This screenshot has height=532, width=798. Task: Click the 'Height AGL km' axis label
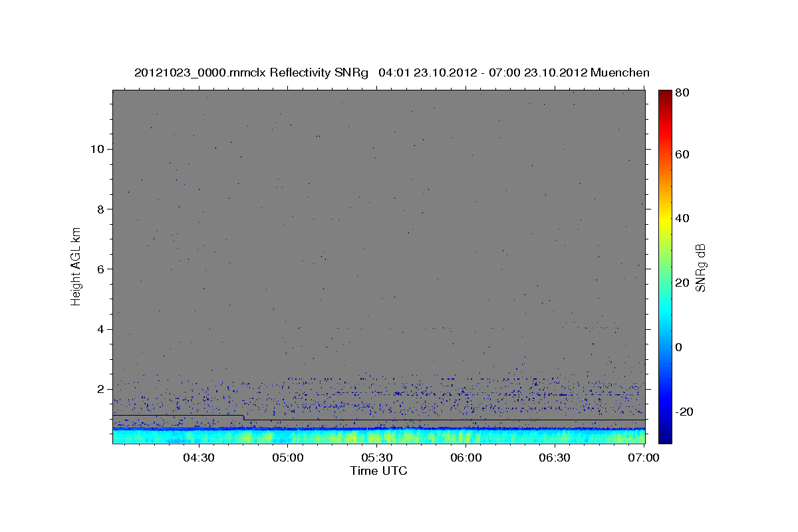pyautogui.click(x=76, y=266)
